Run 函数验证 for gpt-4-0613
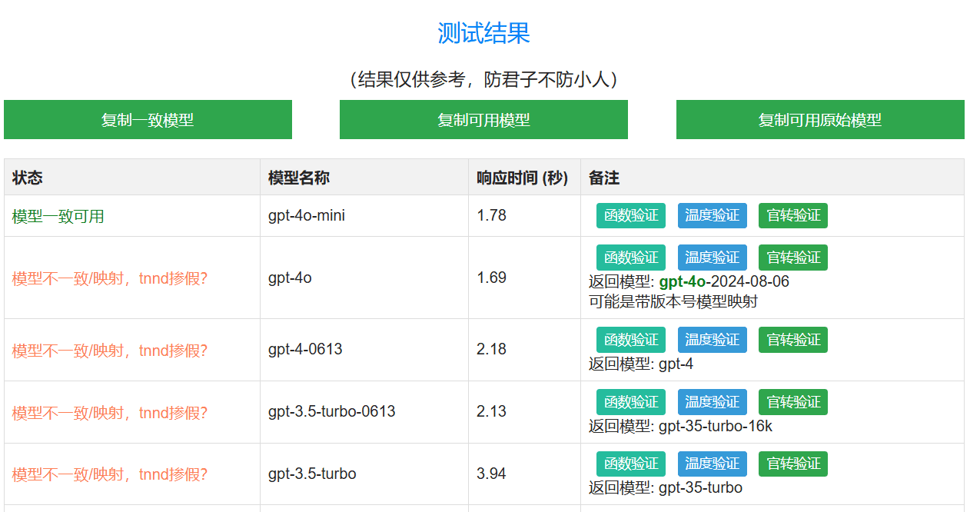Screen dimensions: 980x512 [631, 340]
